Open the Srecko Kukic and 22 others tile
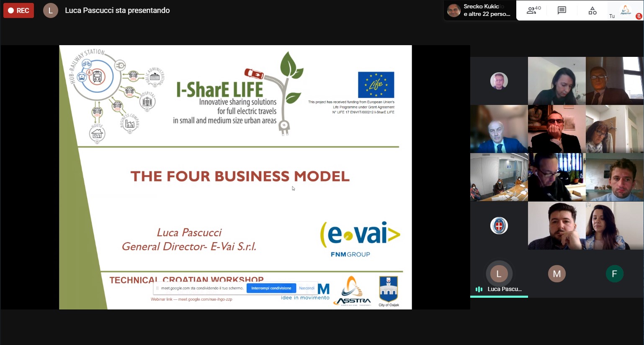 tap(480, 10)
